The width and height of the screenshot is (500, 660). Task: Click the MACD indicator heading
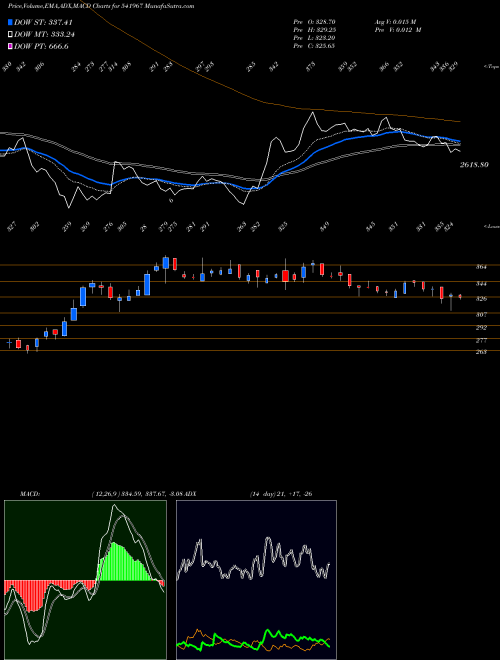(x=30, y=494)
